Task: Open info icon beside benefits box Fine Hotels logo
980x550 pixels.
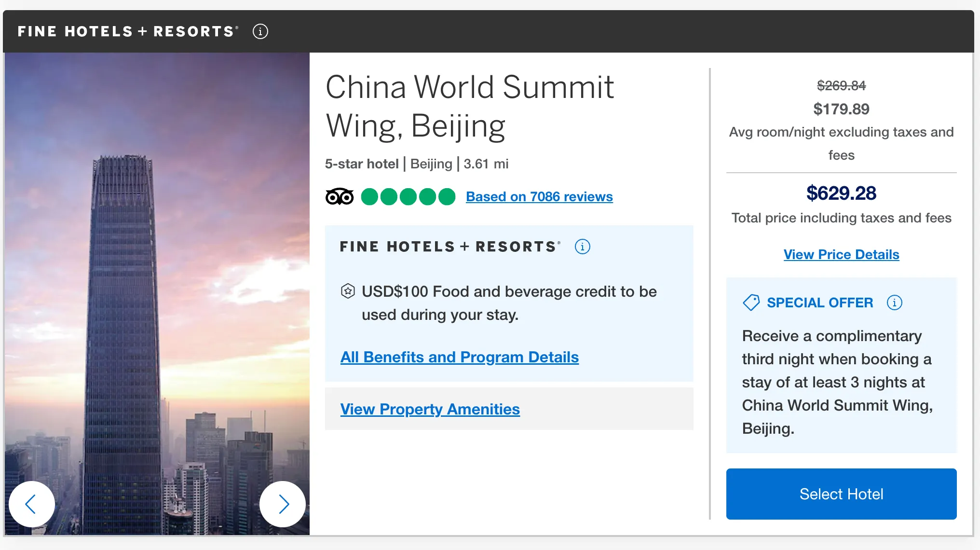Action: pos(582,247)
